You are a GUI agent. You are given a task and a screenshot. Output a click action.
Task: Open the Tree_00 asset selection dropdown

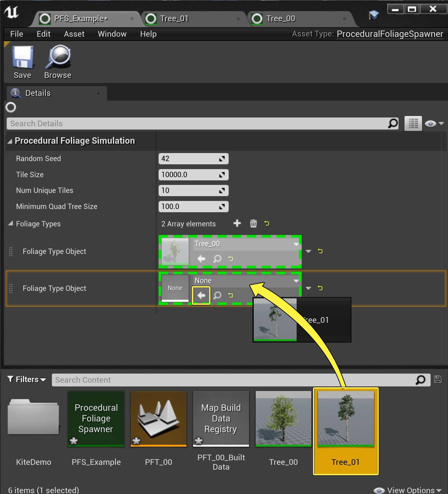(296, 244)
